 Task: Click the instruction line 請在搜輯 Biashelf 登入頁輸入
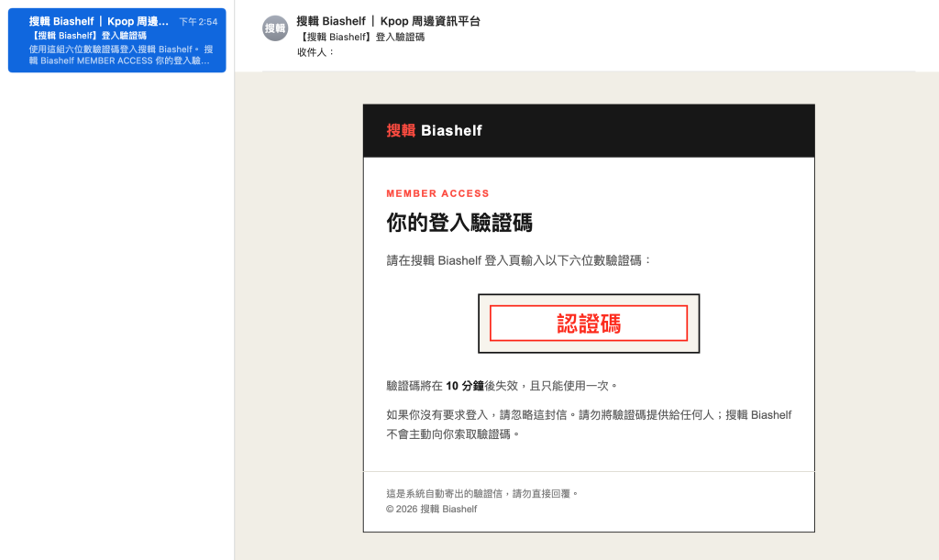pyautogui.click(x=519, y=260)
